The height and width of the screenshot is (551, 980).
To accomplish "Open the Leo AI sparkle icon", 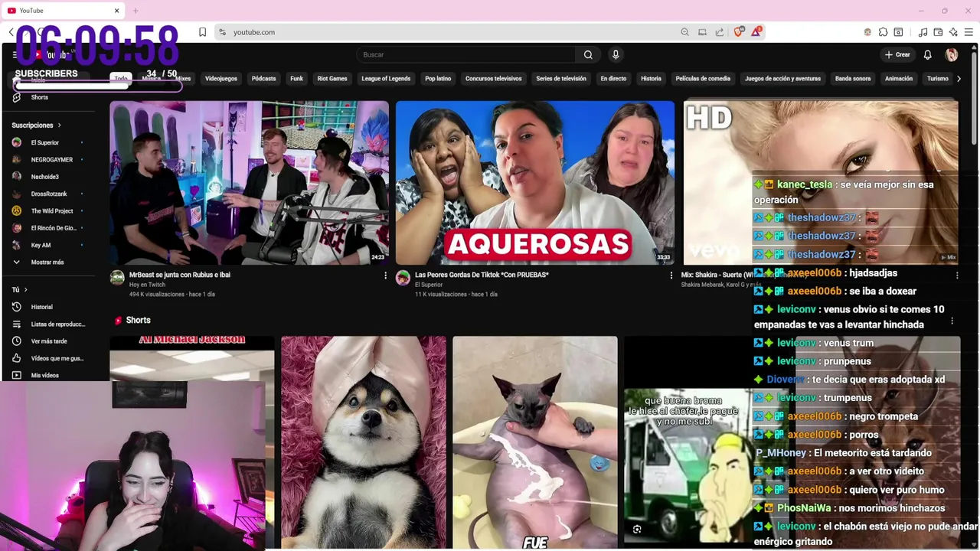I will click(x=953, y=32).
